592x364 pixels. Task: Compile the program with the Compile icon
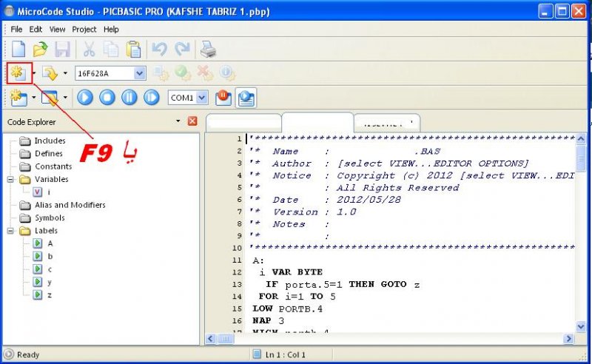coord(18,73)
